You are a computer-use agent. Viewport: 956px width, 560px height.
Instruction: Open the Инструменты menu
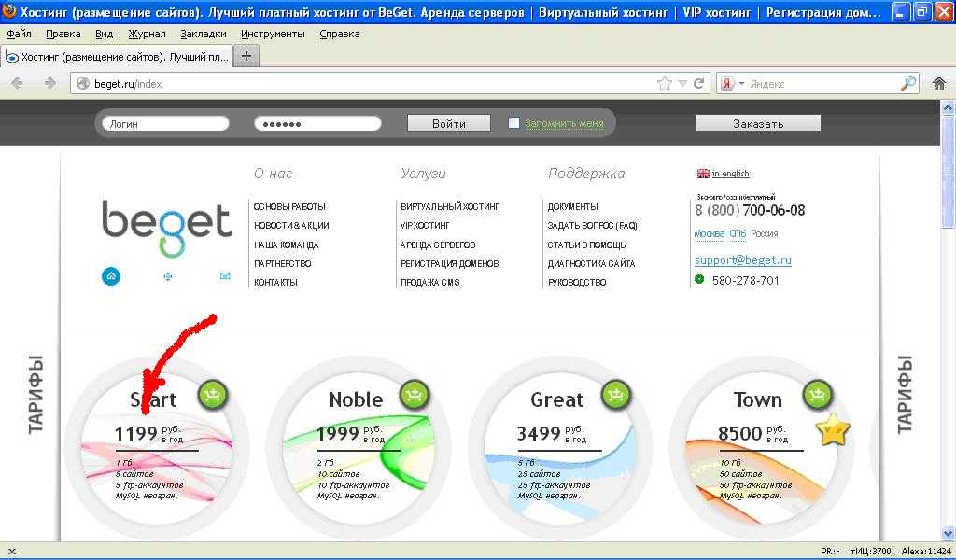click(x=273, y=34)
